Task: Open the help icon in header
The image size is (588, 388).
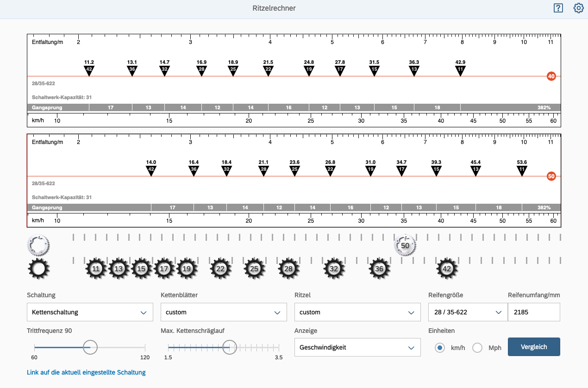Action: coord(558,8)
